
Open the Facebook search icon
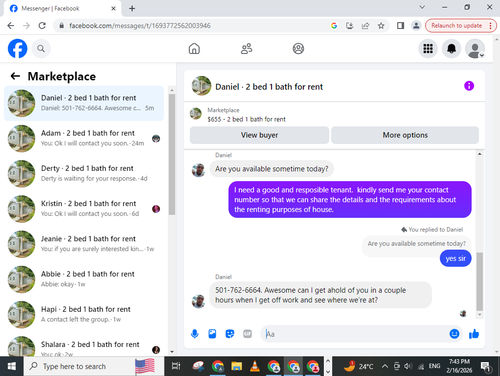[41, 49]
